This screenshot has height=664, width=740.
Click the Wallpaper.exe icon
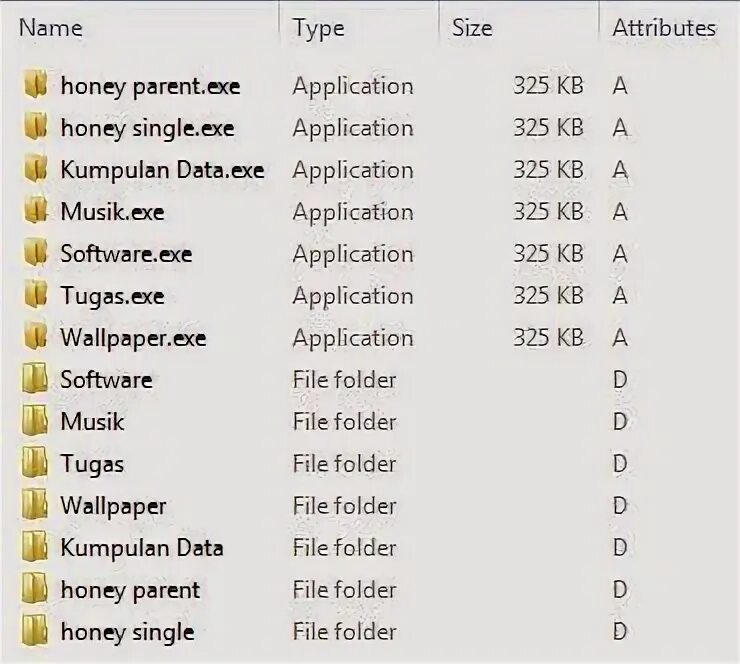tap(36, 336)
